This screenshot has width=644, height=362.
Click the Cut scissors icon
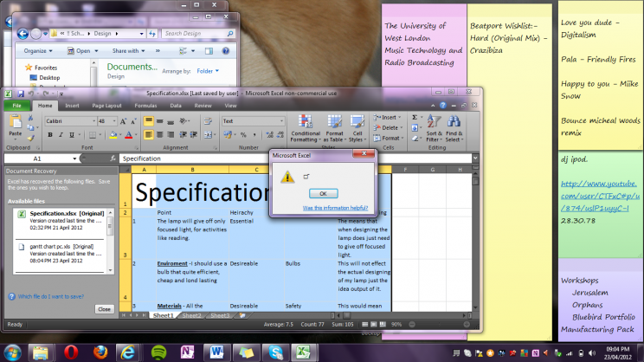coord(30,119)
